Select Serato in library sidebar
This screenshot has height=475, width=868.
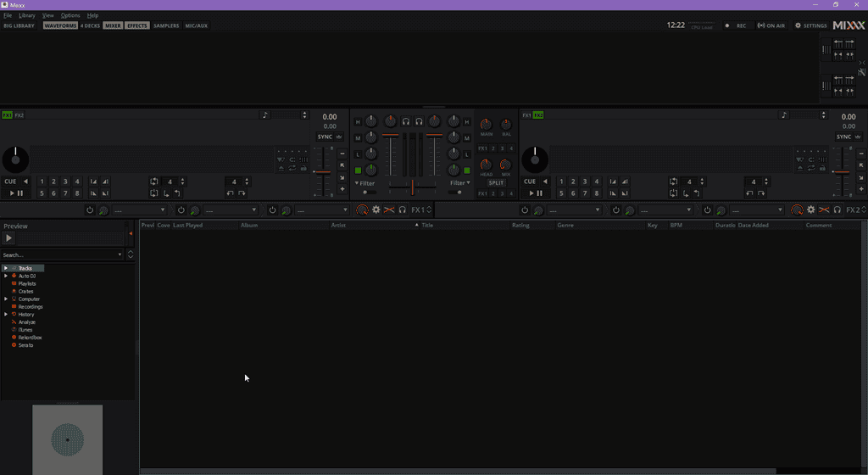coord(25,345)
